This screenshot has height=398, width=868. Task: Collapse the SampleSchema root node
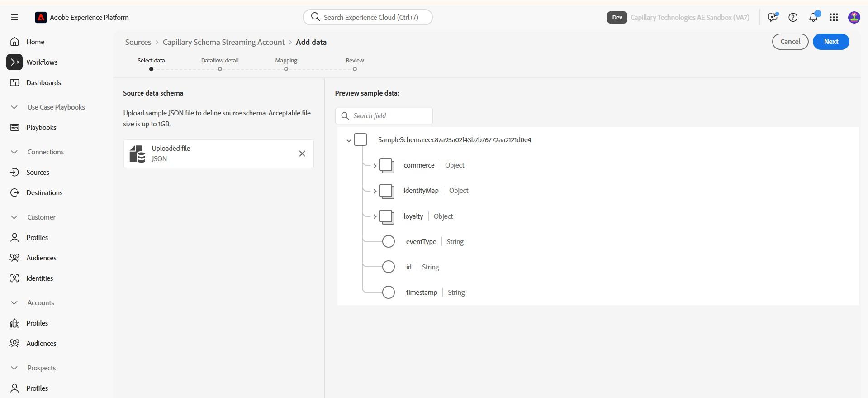click(349, 140)
